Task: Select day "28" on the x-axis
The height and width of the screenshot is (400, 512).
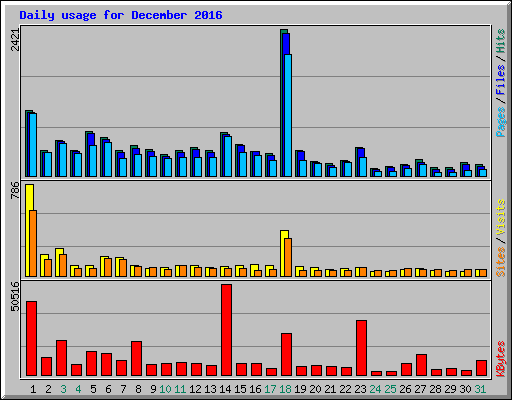Action: tap(435, 389)
